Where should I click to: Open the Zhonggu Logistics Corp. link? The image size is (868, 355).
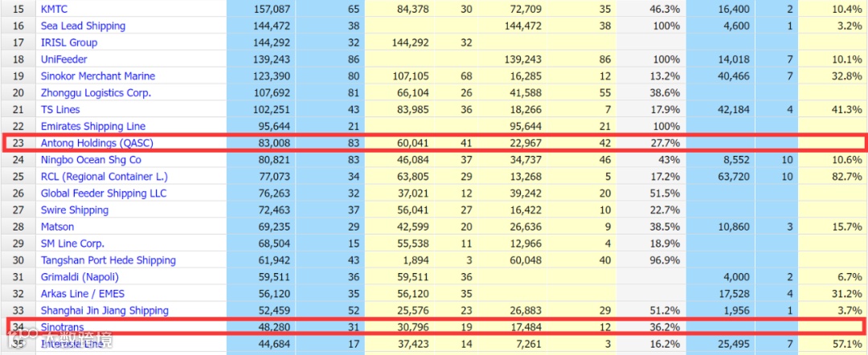96,93
